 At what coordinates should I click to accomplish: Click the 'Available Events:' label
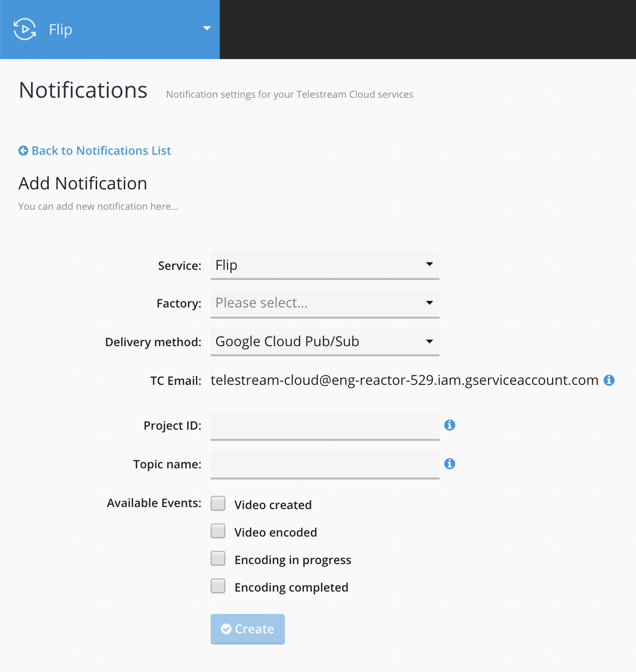[x=154, y=503]
